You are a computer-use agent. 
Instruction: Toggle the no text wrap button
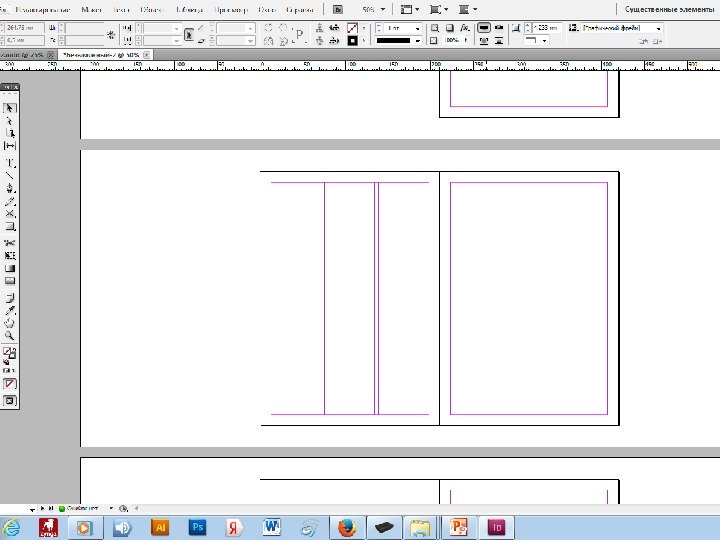484,28
